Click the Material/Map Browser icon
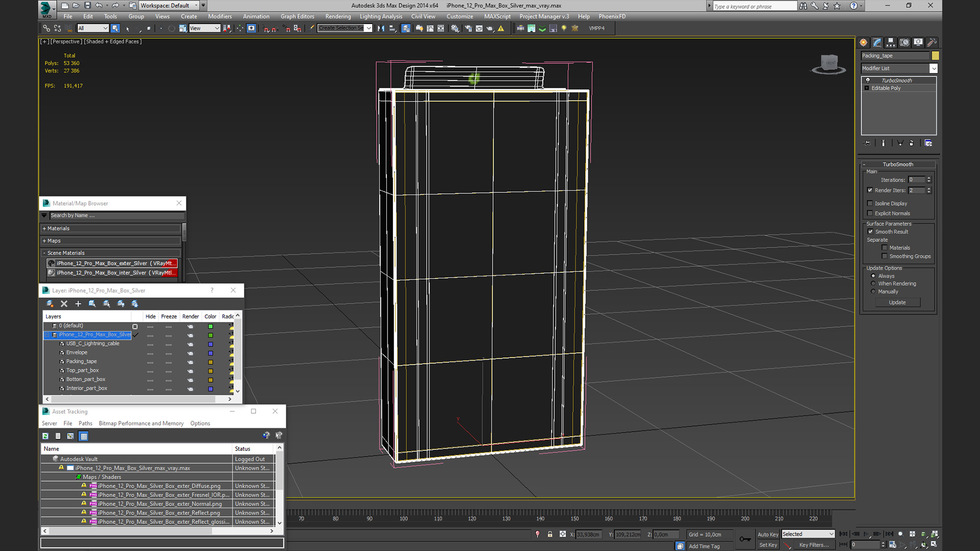This screenshot has width=980, height=551. pos(46,203)
